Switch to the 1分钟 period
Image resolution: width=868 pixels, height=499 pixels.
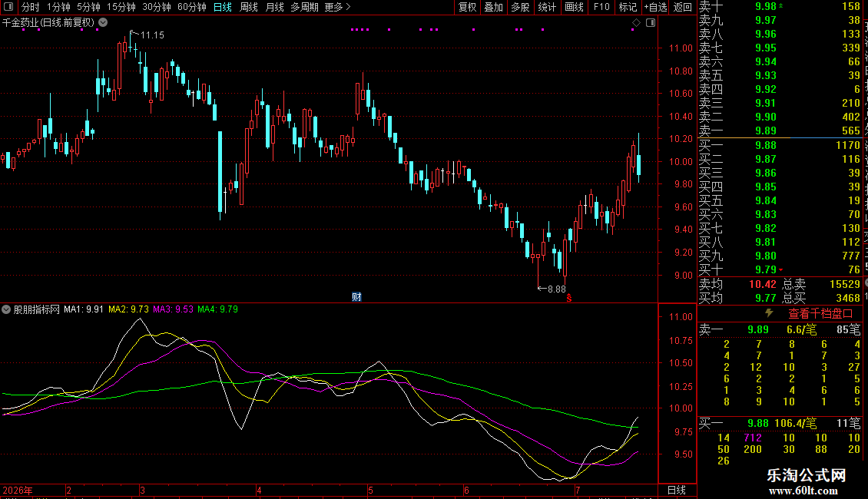[58, 7]
